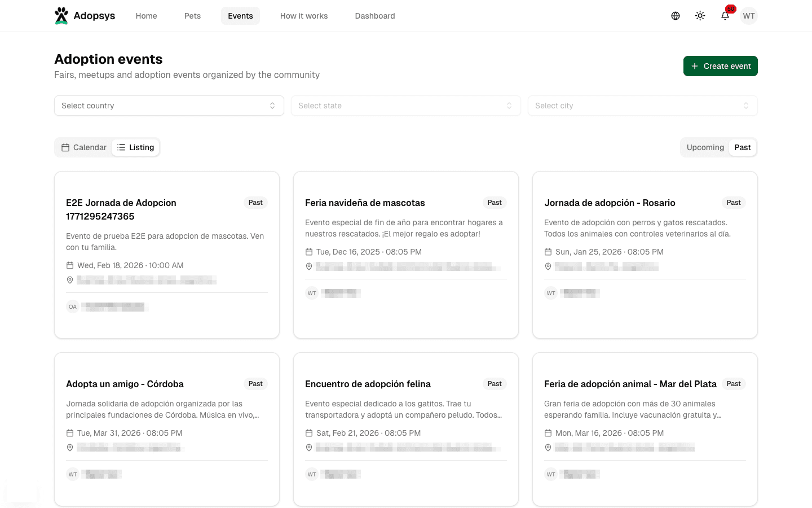Click the Adopsys paw logo
This screenshot has width=812, height=508.
[61, 16]
